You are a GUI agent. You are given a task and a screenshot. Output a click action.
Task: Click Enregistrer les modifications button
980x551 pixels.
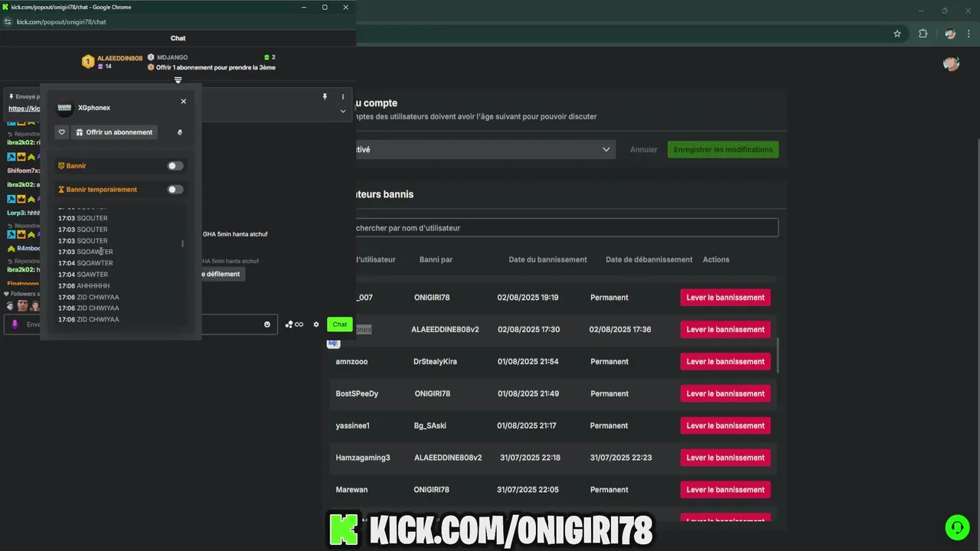click(723, 149)
